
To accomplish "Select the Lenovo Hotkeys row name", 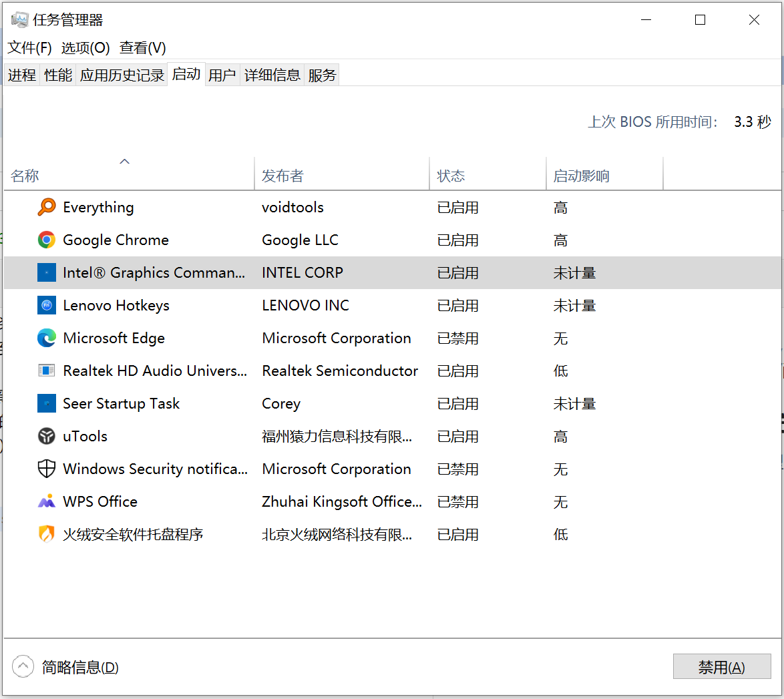I will pos(116,305).
